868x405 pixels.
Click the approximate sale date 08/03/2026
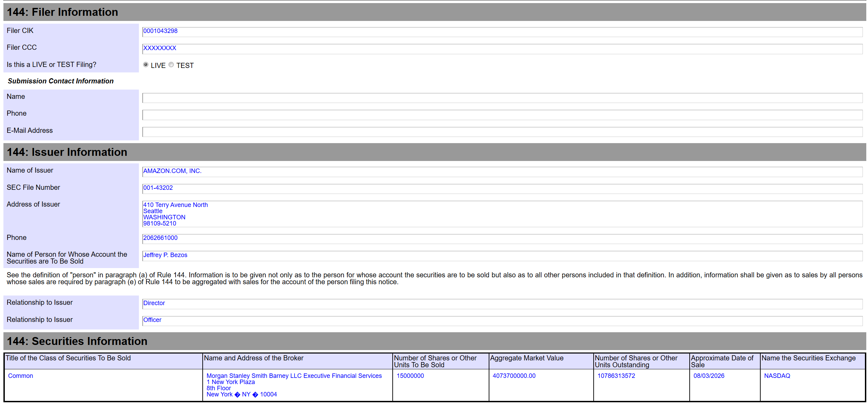point(709,376)
